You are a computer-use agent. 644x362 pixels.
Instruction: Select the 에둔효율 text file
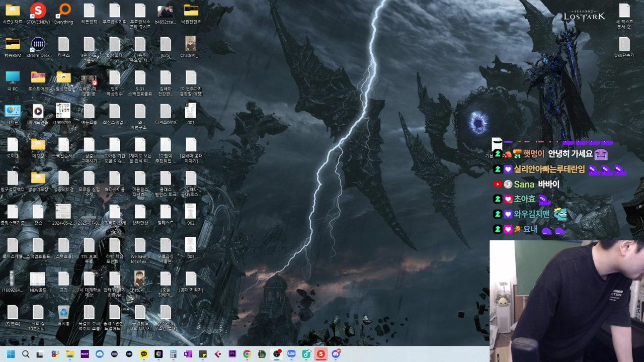click(89, 114)
